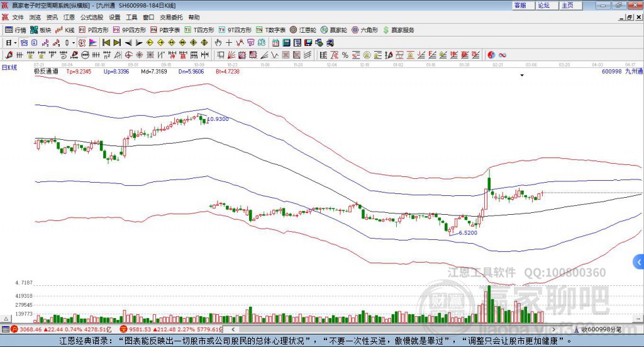
Task: Click the 极反通道 indicator label
Action: tap(46, 72)
